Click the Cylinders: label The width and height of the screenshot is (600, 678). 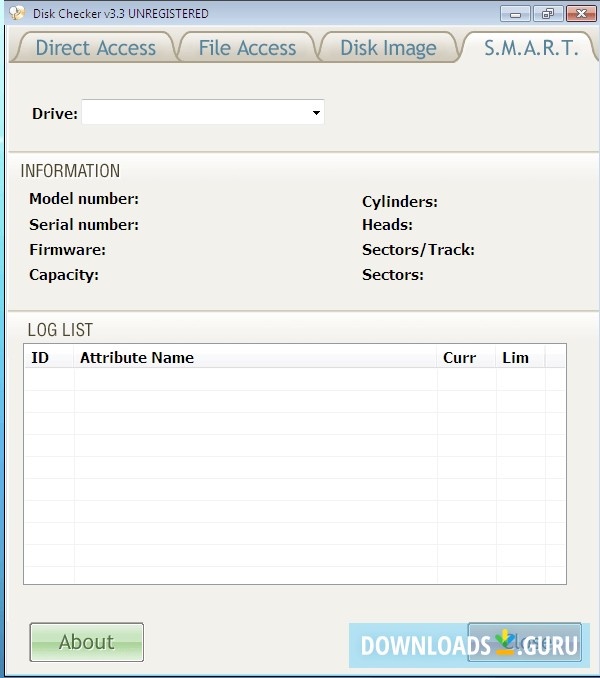[400, 202]
